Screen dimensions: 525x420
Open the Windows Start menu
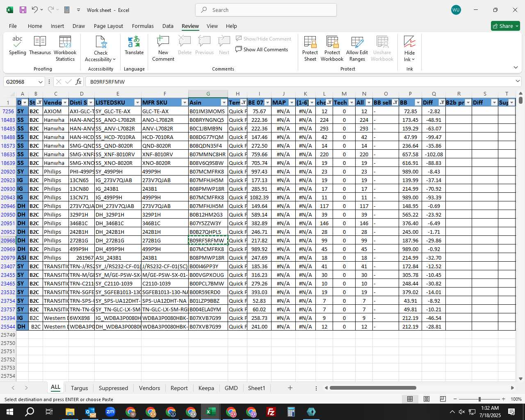pyautogui.click(x=10, y=412)
